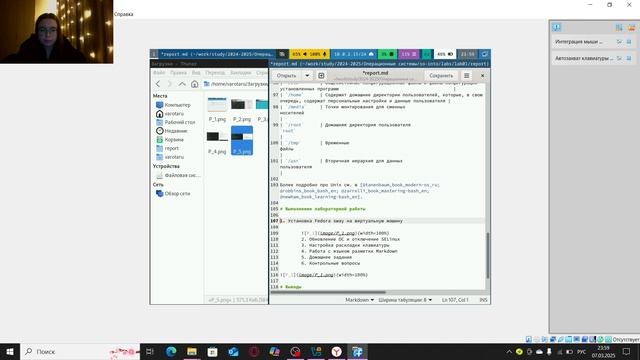
Task: Open Yandex Browser from the taskbar
Action: (336, 351)
